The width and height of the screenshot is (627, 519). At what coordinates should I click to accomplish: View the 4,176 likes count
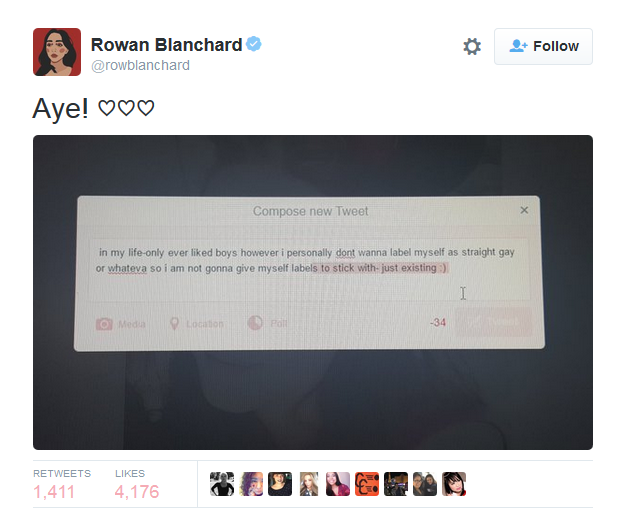click(137, 492)
